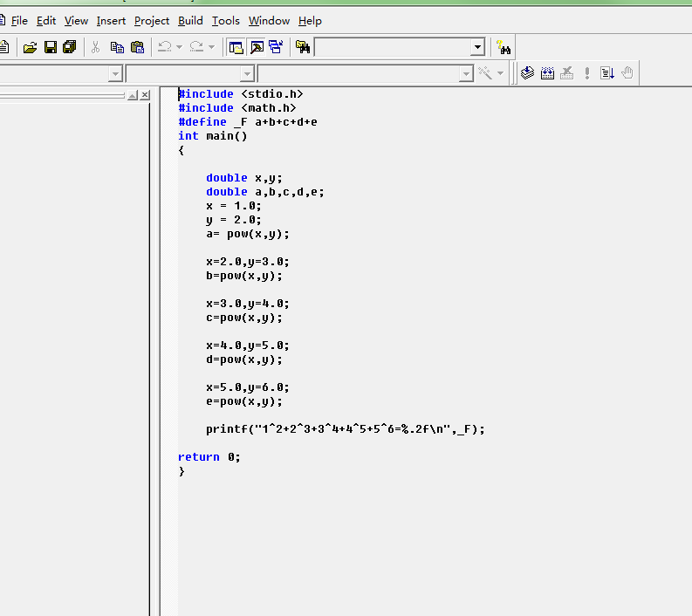Open the Build menu
The height and width of the screenshot is (616, 692).
pyautogui.click(x=190, y=21)
